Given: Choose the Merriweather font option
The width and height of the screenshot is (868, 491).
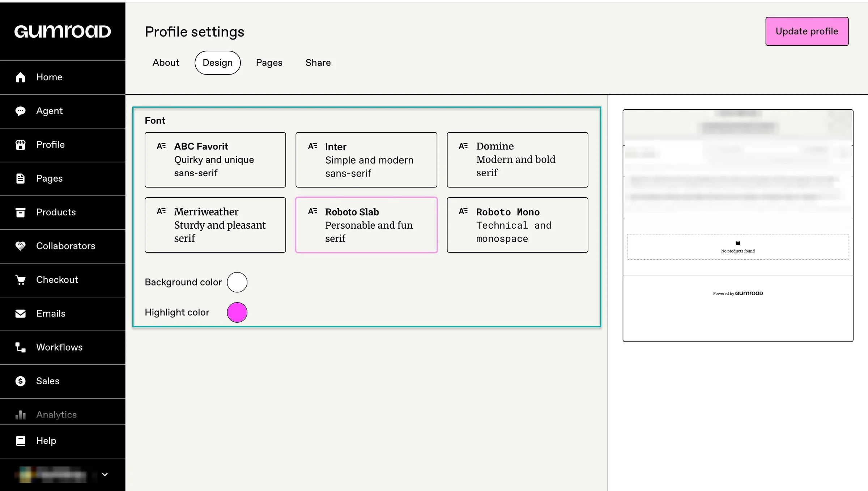Looking at the screenshot, I should pyautogui.click(x=215, y=225).
